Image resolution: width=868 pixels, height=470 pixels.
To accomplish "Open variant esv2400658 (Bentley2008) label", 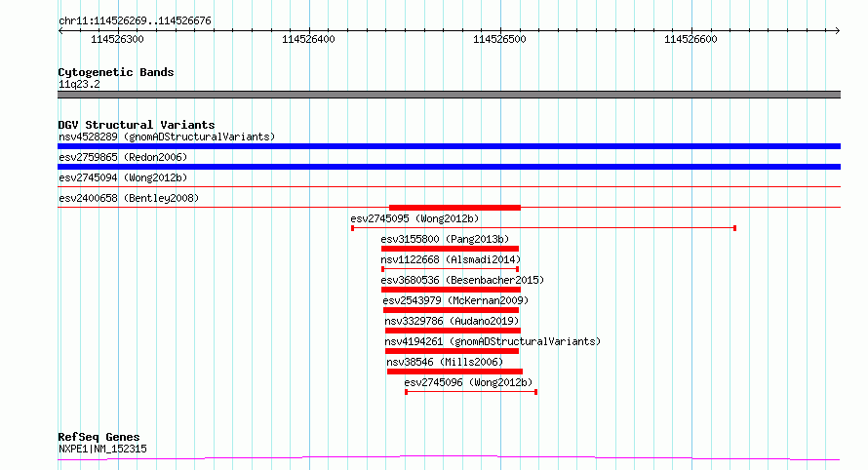I will (x=129, y=198).
